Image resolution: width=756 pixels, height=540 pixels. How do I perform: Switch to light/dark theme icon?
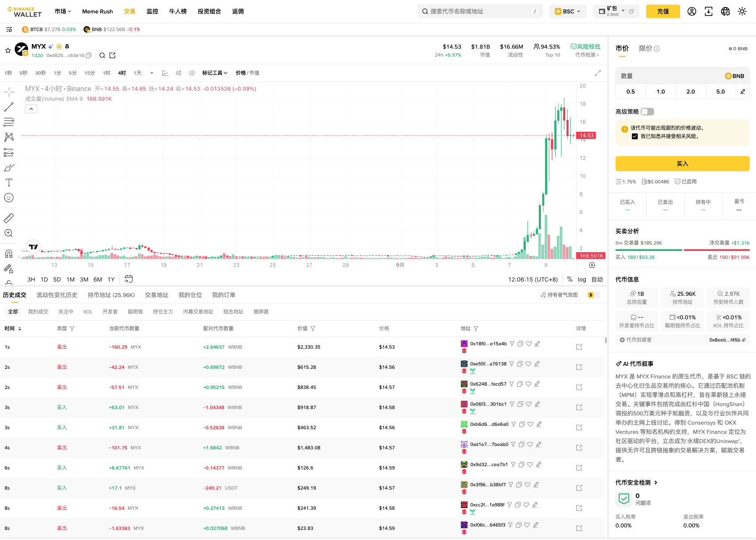(x=742, y=11)
